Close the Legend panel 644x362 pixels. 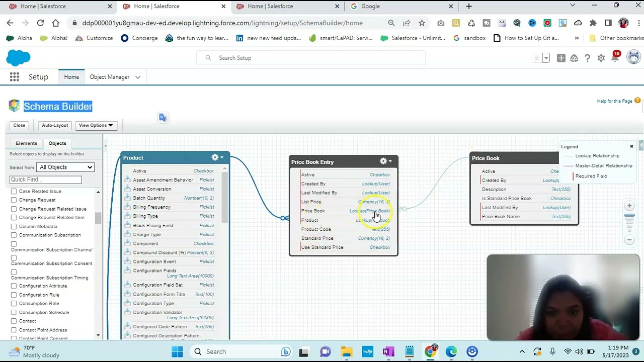click(631, 146)
